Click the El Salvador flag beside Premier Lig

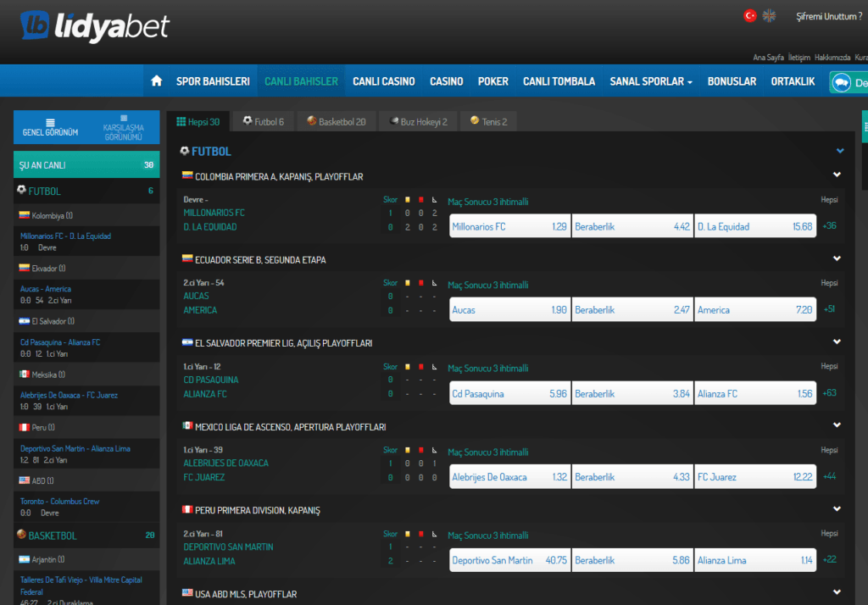pyautogui.click(x=187, y=342)
